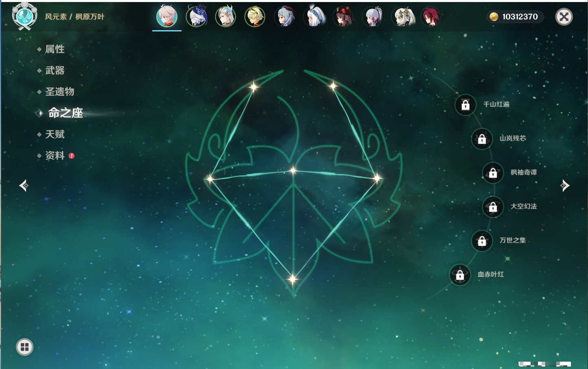Select the center star of the constellation

pyautogui.click(x=293, y=170)
